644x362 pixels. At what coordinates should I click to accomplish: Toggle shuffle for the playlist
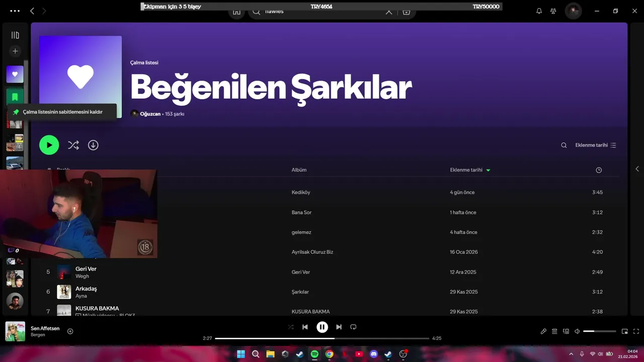tap(73, 145)
